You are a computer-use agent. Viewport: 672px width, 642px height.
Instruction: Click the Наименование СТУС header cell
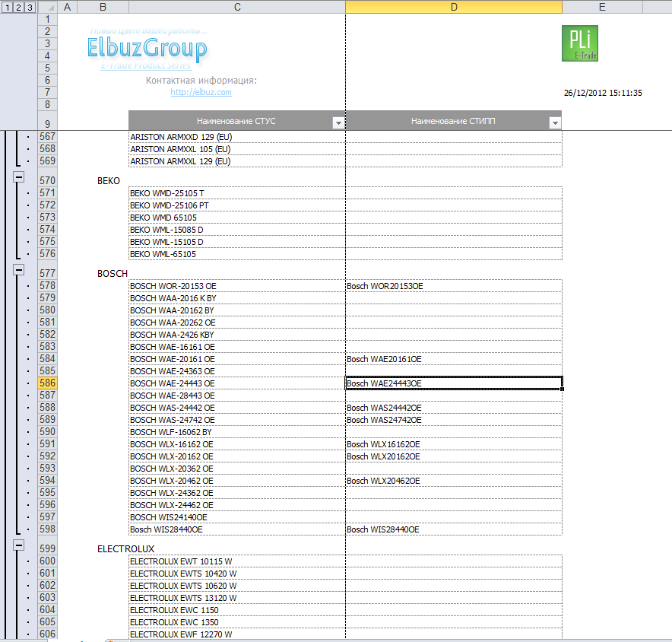pyautogui.click(x=236, y=121)
